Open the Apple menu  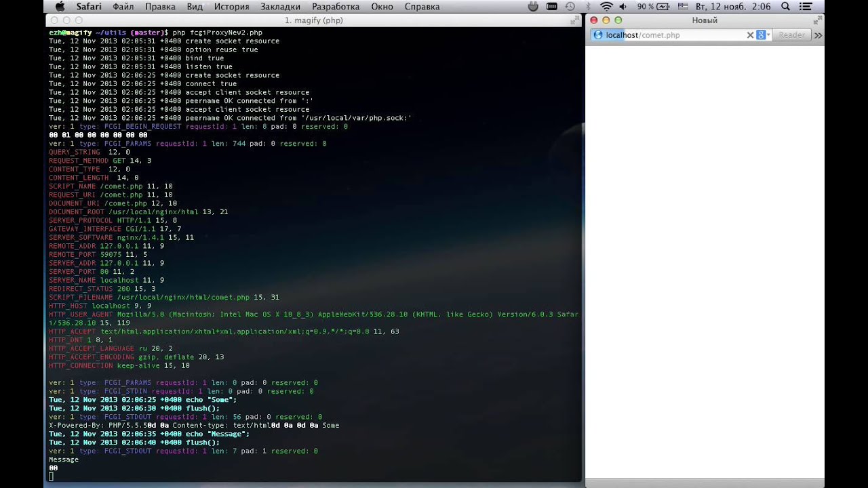pyautogui.click(x=60, y=6)
